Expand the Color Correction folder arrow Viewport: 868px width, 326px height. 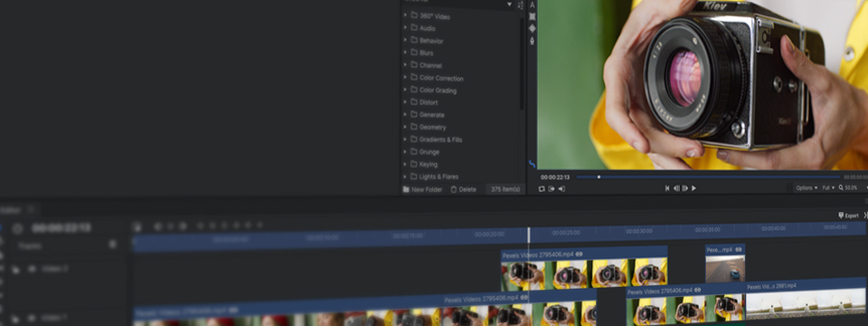(405, 77)
